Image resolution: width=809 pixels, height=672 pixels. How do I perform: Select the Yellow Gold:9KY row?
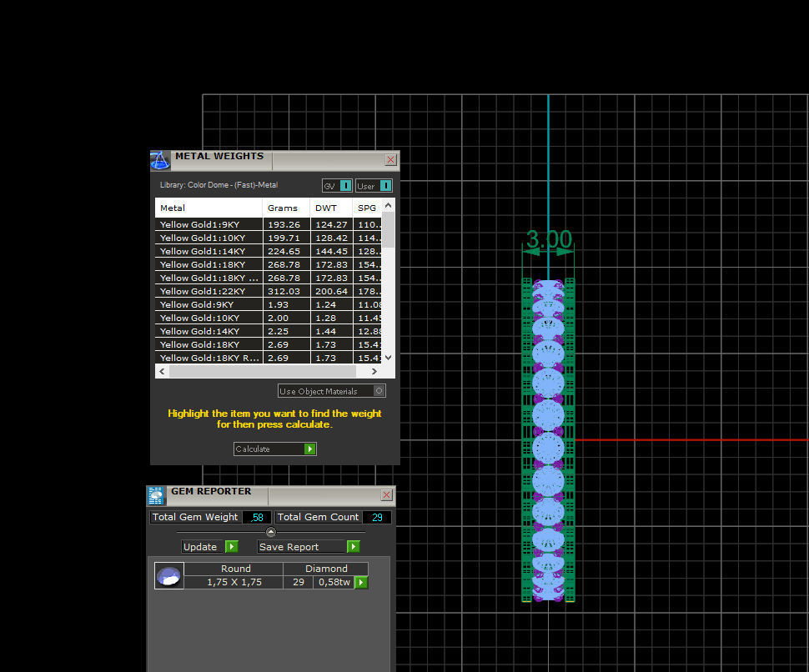click(x=269, y=305)
